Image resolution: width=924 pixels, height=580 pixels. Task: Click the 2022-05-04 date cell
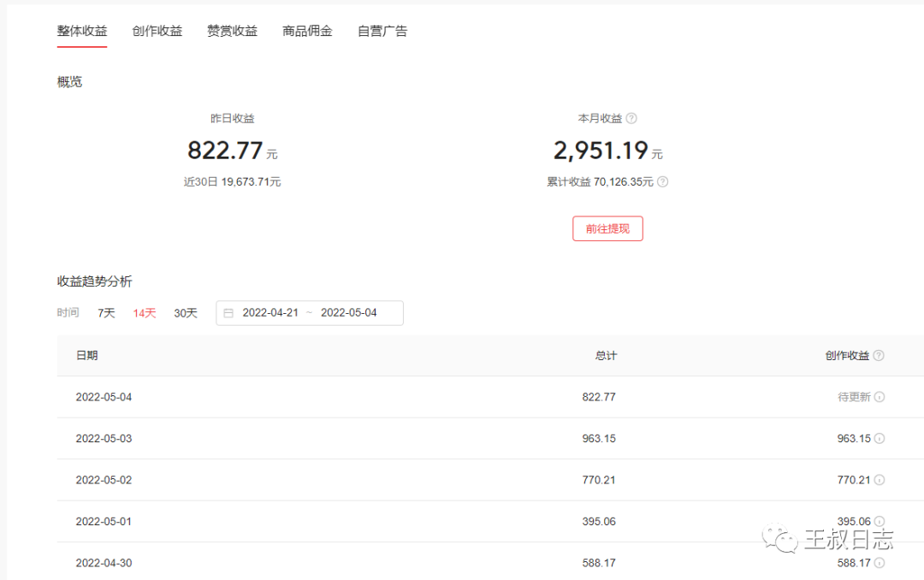(x=104, y=397)
